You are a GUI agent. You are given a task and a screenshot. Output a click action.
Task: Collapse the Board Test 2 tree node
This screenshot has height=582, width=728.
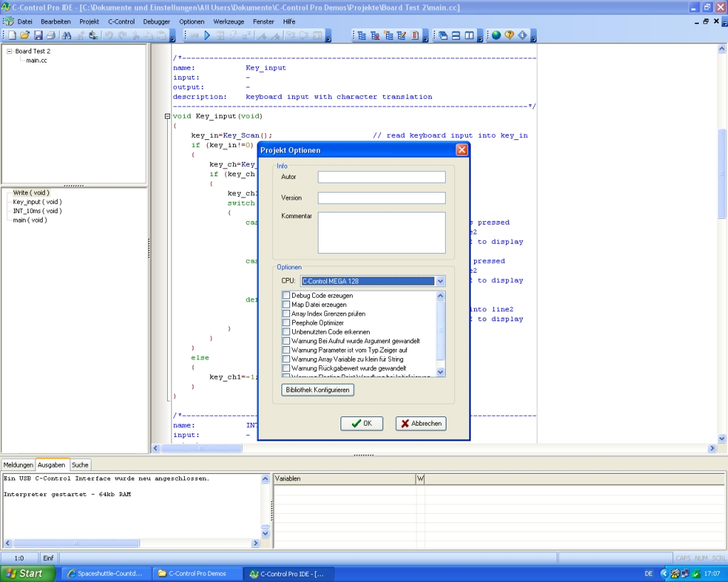click(x=9, y=51)
